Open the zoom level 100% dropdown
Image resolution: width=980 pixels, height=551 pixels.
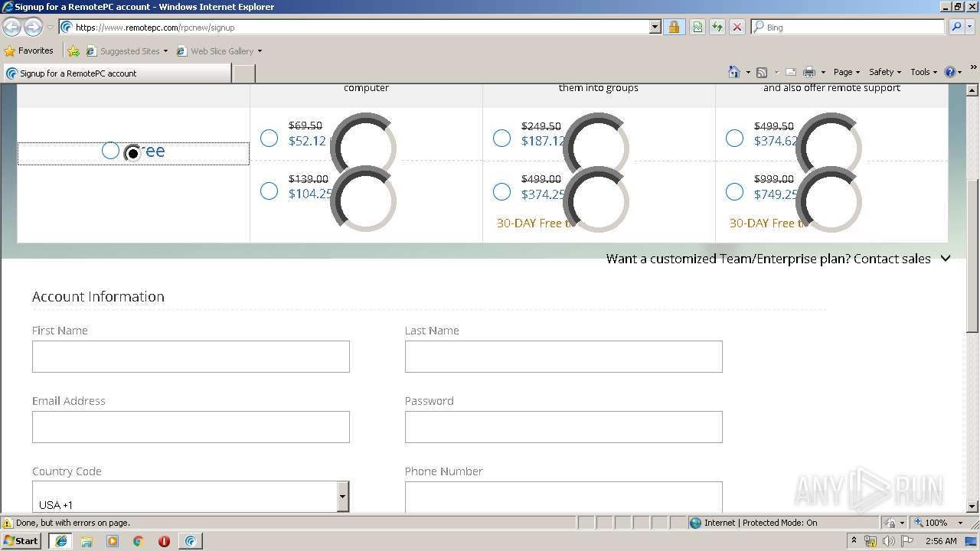pyautogui.click(x=960, y=523)
